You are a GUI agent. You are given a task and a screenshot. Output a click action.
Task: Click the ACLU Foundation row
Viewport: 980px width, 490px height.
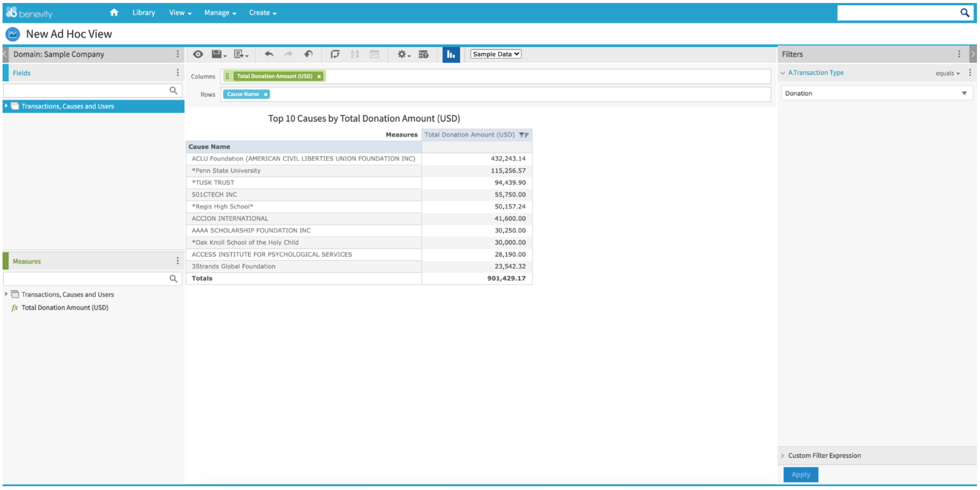pyautogui.click(x=359, y=159)
